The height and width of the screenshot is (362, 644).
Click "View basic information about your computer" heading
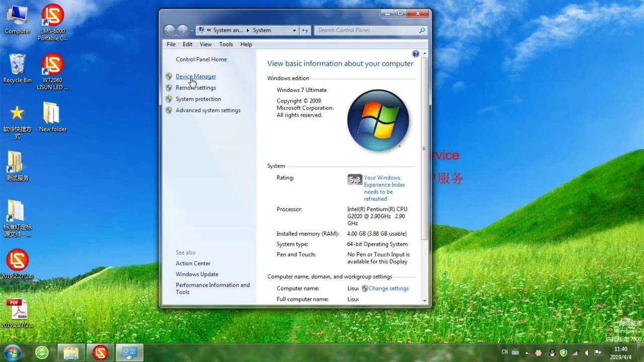click(340, 64)
